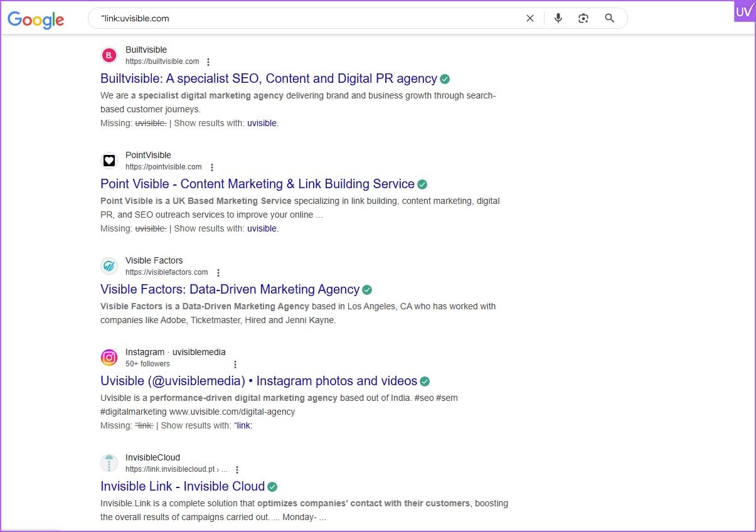756x532 pixels.
Task: Open more options for InvisibleCloud result
Action: point(237,470)
